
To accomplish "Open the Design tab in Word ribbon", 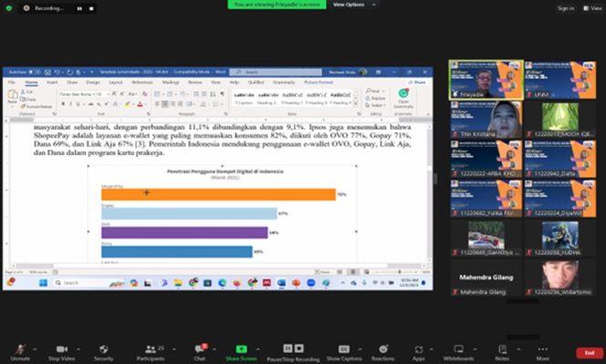I will pyautogui.click(x=93, y=82).
